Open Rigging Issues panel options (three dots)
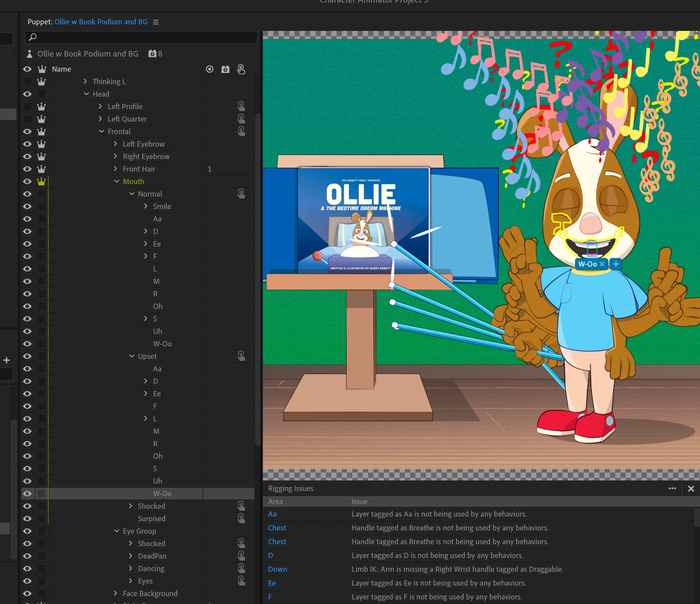 point(672,488)
